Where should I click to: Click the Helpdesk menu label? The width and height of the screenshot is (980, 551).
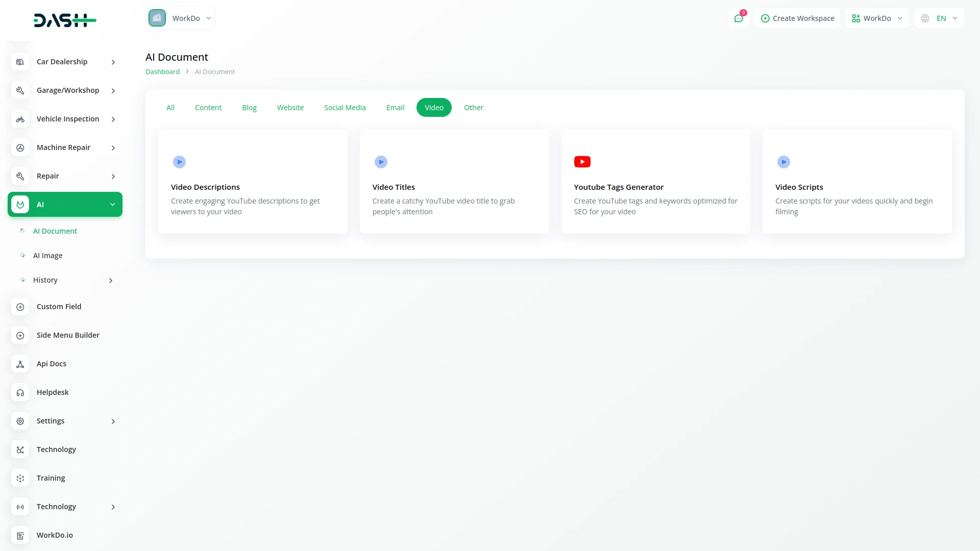[x=53, y=392]
